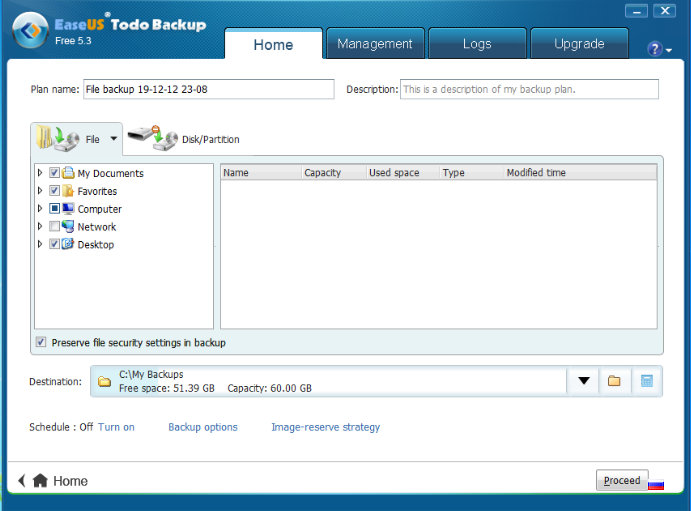
Task: Switch to the Management tab
Action: (x=375, y=44)
